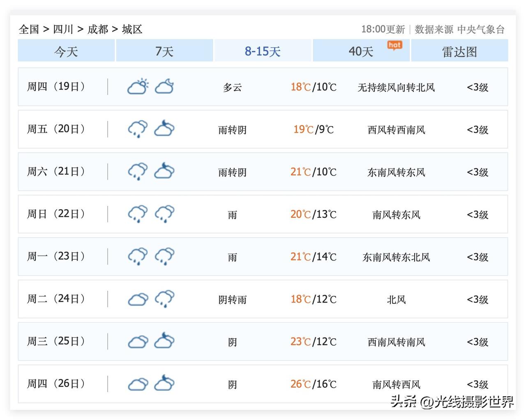Click the 18℃/12℃ temperature
This screenshot has height=420, width=526.
pyautogui.click(x=314, y=299)
